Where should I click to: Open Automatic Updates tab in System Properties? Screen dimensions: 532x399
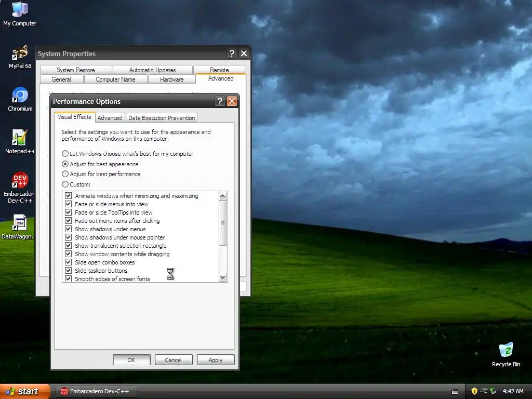pos(152,70)
